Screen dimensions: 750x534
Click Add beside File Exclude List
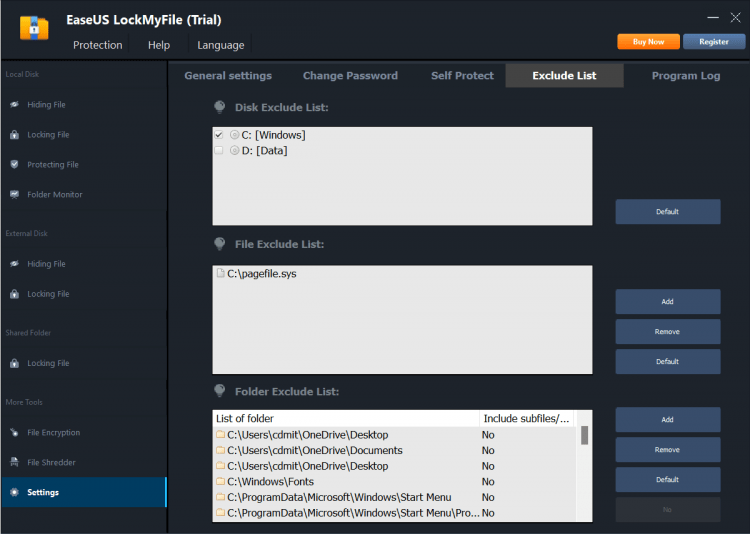click(x=667, y=302)
